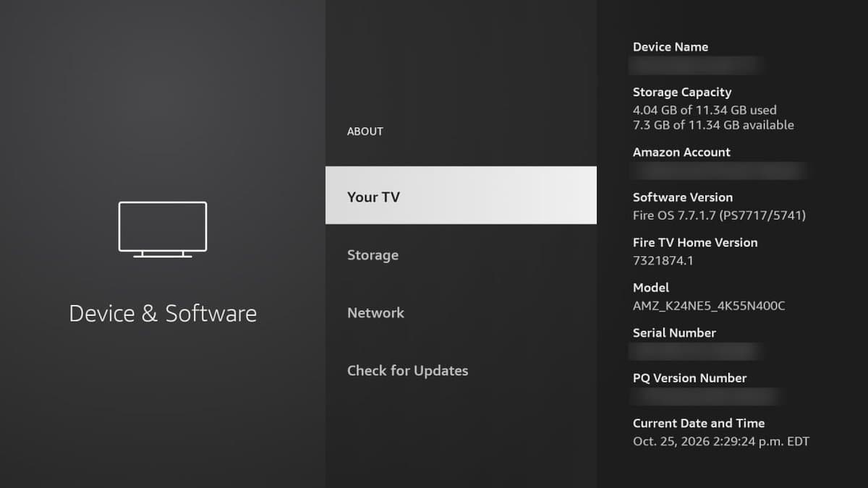The height and width of the screenshot is (488, 868).
Task: Click the Model label
Action: pyautogui.click(x=651, y=288)
